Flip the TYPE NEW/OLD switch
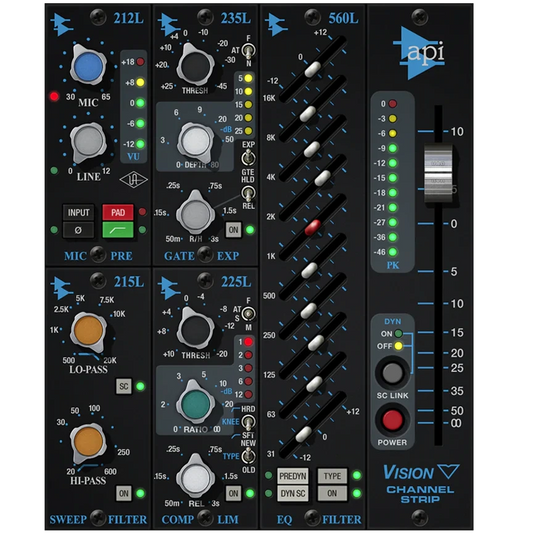 [x=248, y=456]
